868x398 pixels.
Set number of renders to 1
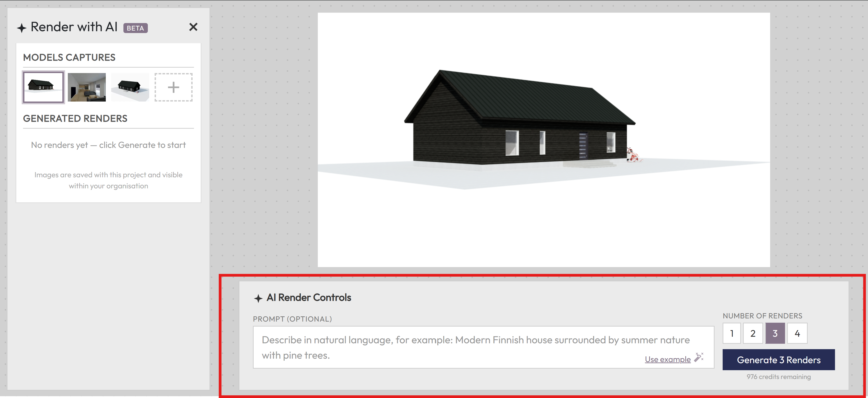point(731,333)
